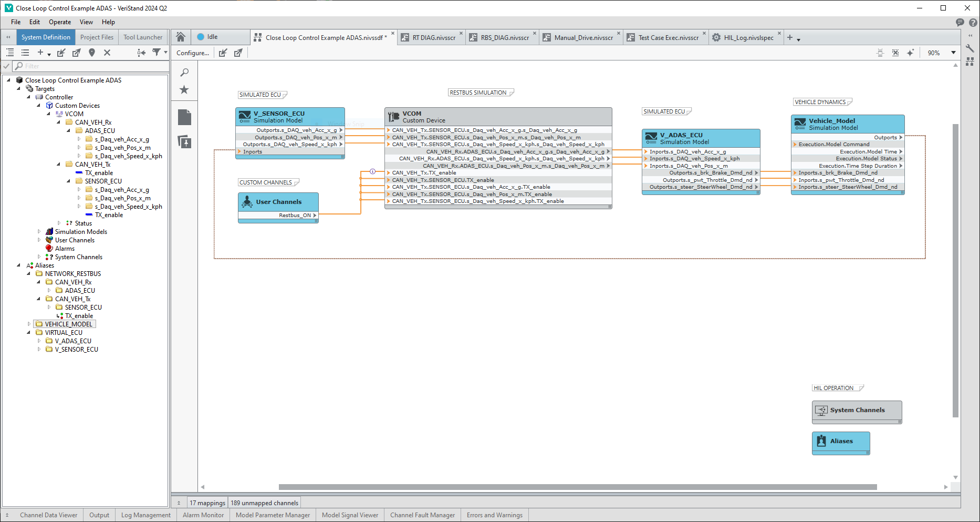Collapse the Close Loop Control Example ADAS root node

pyautogui.click(x=8, y=80)
